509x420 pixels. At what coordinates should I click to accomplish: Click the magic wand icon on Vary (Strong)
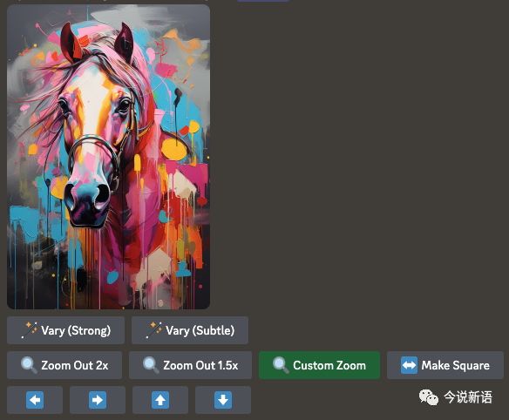point(30,330)
